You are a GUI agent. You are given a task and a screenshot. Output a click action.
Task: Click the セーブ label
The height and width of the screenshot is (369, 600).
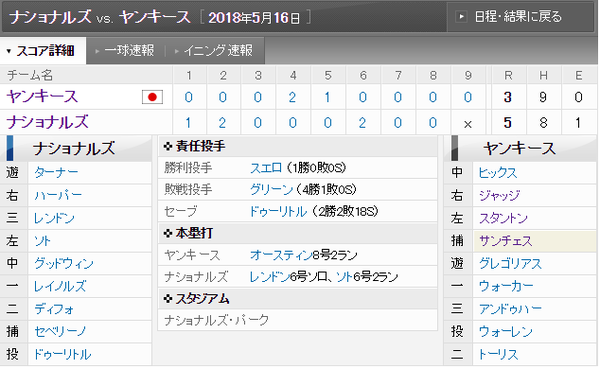[180, 211]
